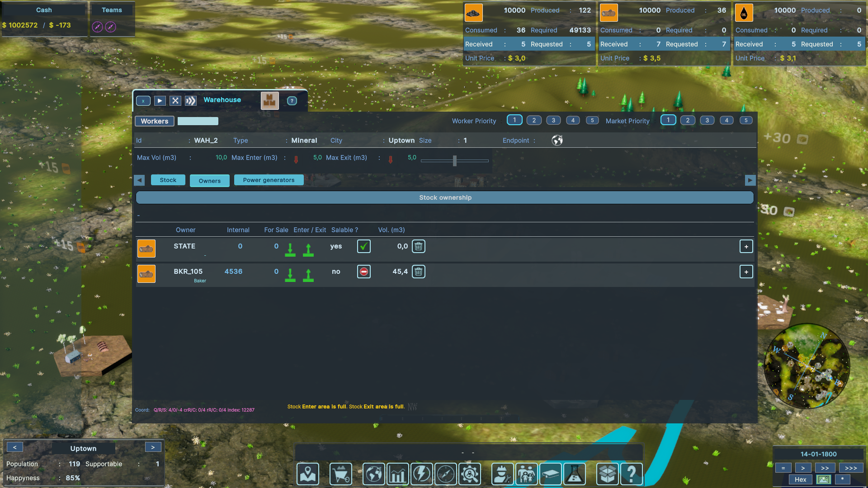Open the family population panel
Screen dimensions: 868x488
tap(527, 474)
